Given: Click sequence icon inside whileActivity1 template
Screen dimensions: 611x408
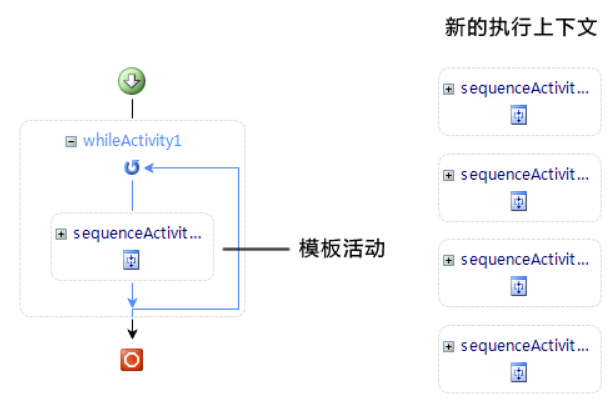Looking at the screenshot, I should click(131, 260).
